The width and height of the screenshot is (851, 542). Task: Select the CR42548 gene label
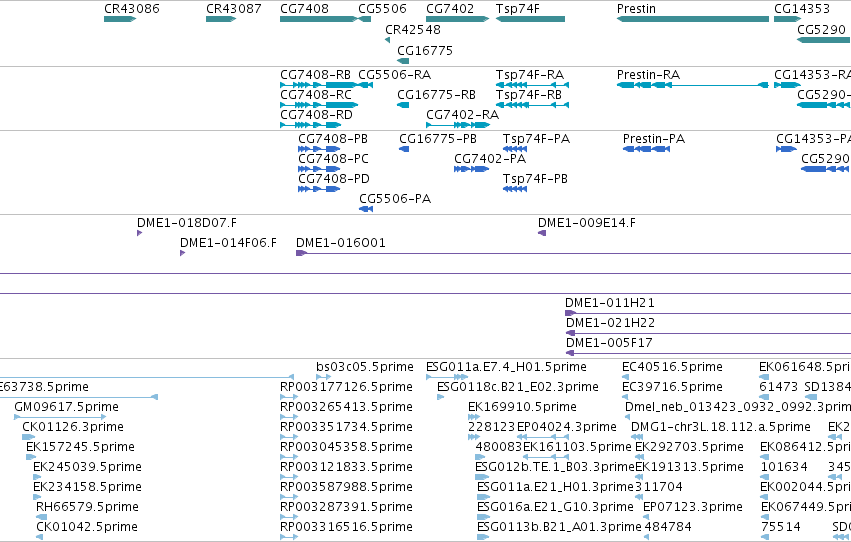(x=412, y=30)
